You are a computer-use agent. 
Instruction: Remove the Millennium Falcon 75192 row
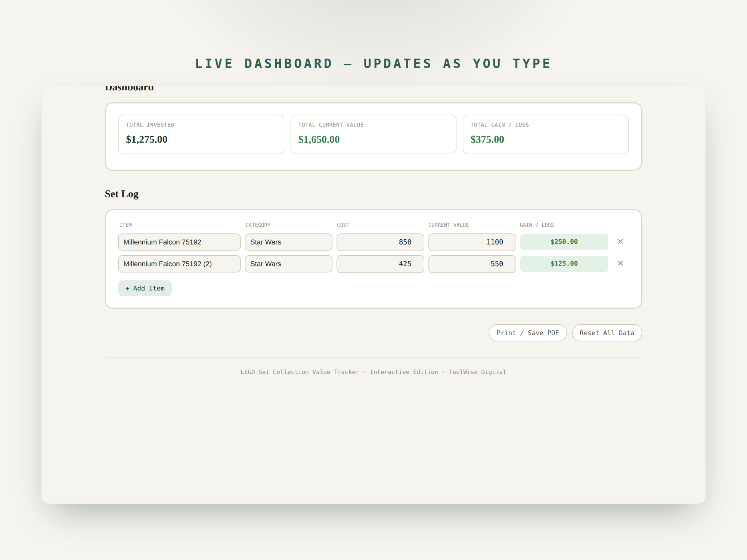tap(620, 242)
